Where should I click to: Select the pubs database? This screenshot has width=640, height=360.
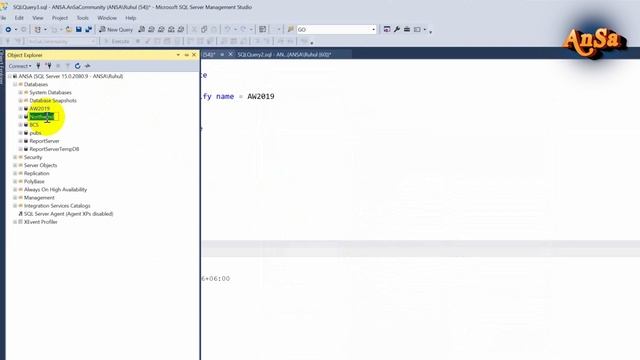[x=35, y=133]
